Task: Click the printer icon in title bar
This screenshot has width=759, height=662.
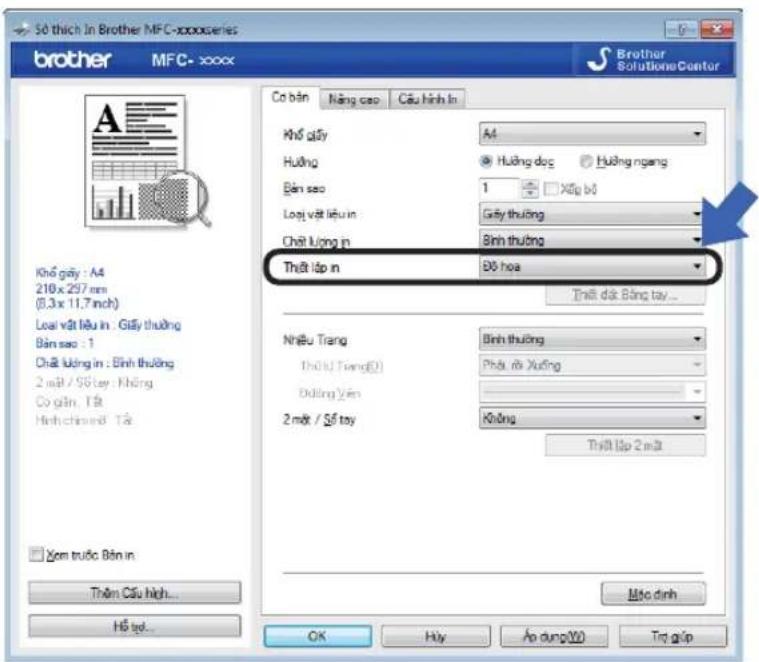Action: tap(21, 30)
